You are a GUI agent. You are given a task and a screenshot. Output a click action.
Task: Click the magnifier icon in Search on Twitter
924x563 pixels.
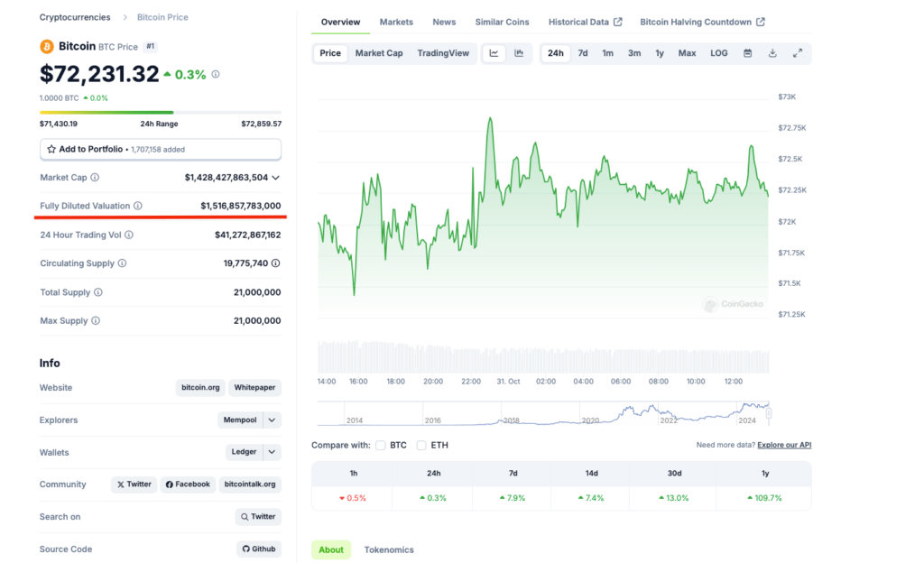[x=245, y=516]
